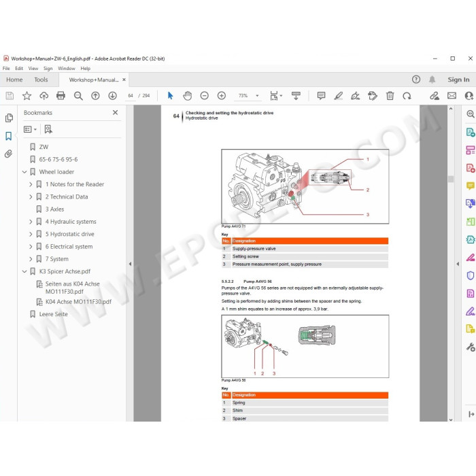Open the Window menu
Image resolution: width=476 pixels, height=476 pixels.
(67, 69)
